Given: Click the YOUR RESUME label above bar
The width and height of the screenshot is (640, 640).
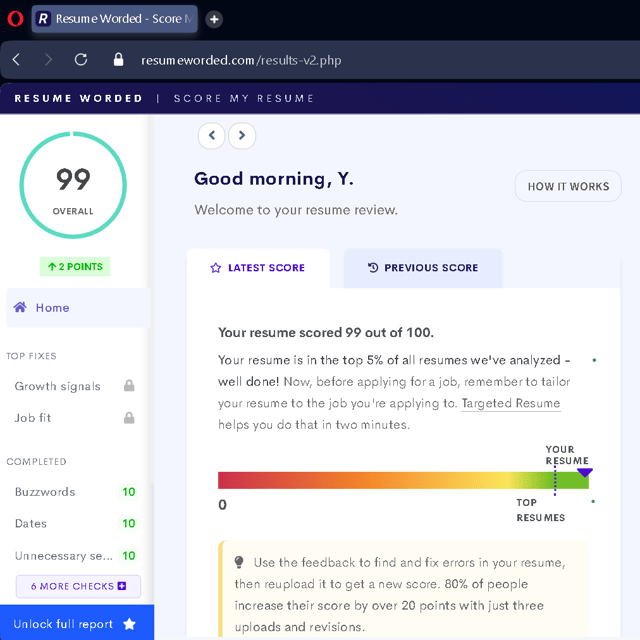Looking at the screenshot, I should 567,455.
